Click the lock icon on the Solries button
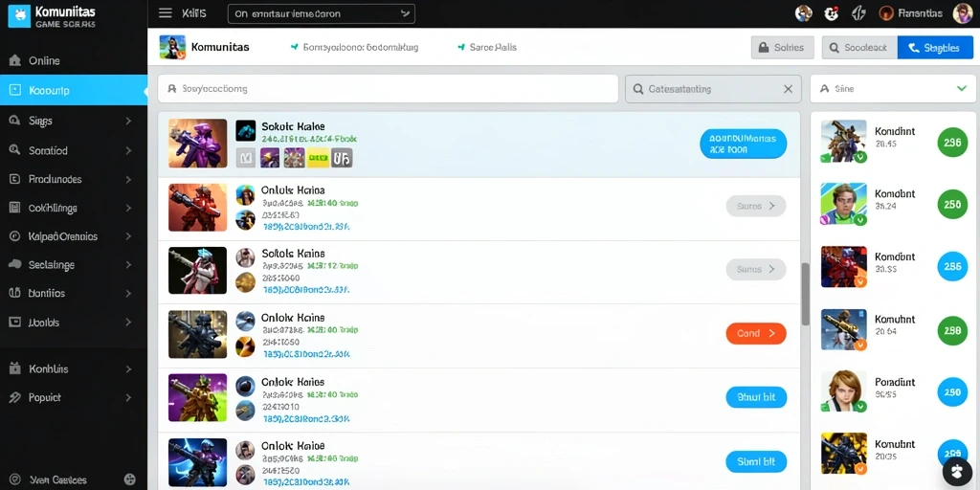 click(763, 48)
